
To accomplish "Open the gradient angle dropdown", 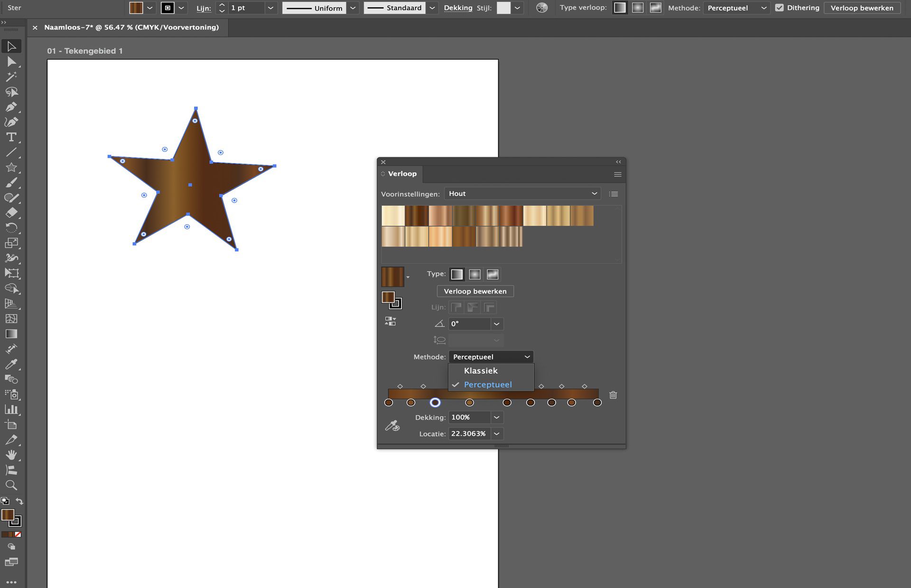I will pyautogui.click(x=496, y=324).
